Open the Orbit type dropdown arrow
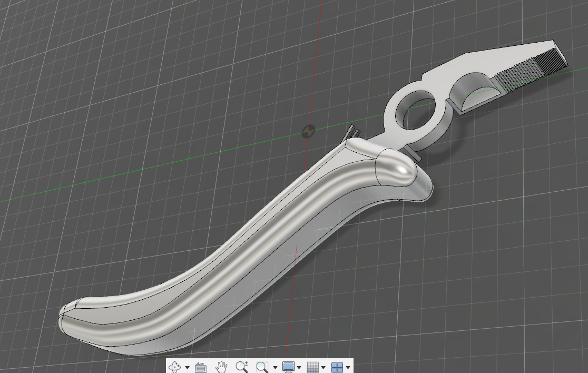Viewport: 588px width, 373px height. [x=187, y=367]
